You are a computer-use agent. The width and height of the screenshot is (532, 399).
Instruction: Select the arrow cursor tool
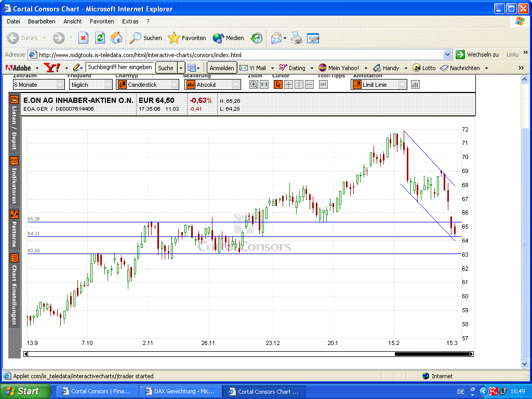pos(278,85)
